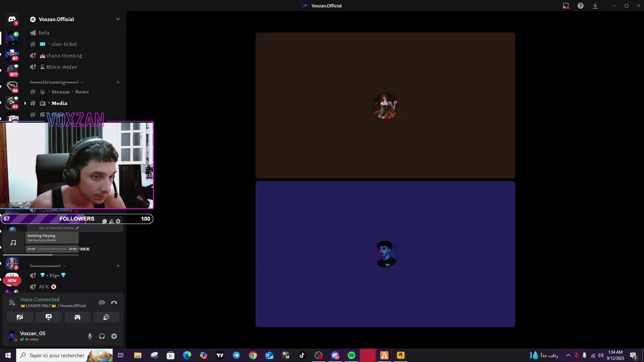
Task: Toggle noise suppression waveform icon
Action: pyautogui.click(x=102, y=303)
